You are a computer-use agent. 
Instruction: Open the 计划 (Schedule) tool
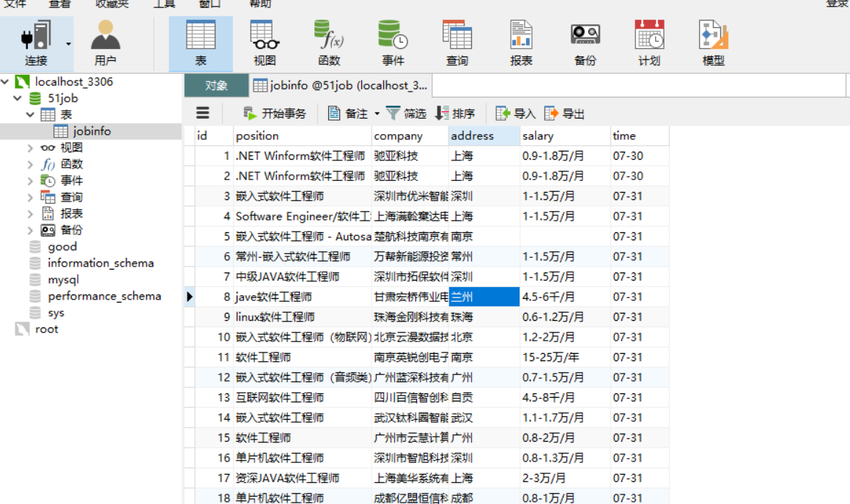[648, 42]
